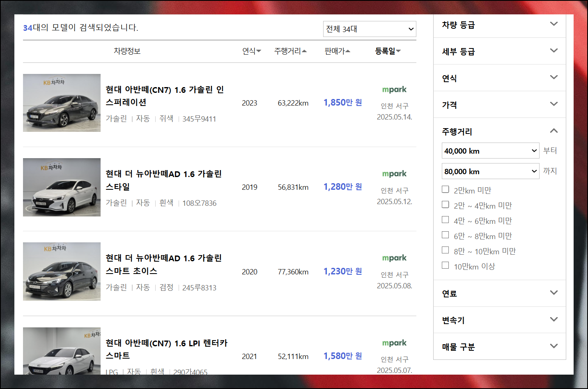Open the 80,000 km maximum mileage dropdown
This screenshot has height=389, width=588.
[490, 171]
